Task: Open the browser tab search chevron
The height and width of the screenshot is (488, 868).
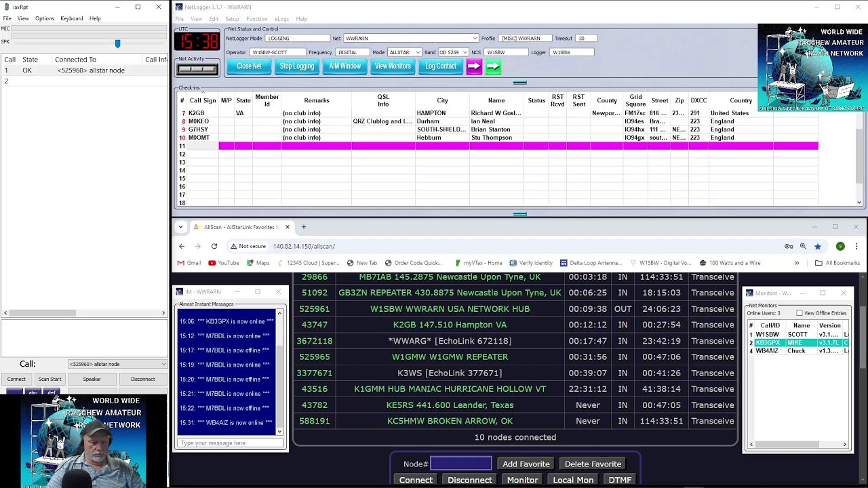Action: coord(180,227)
